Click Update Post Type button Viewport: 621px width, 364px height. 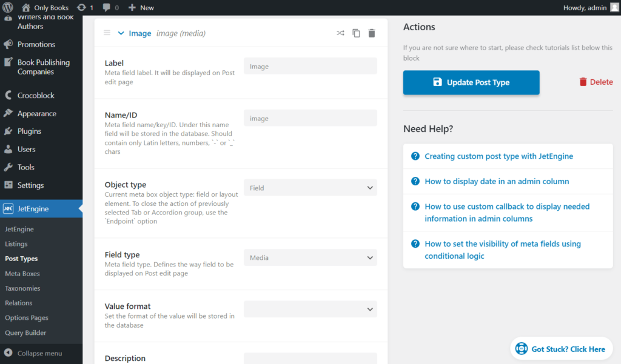[x=471, y=82]
